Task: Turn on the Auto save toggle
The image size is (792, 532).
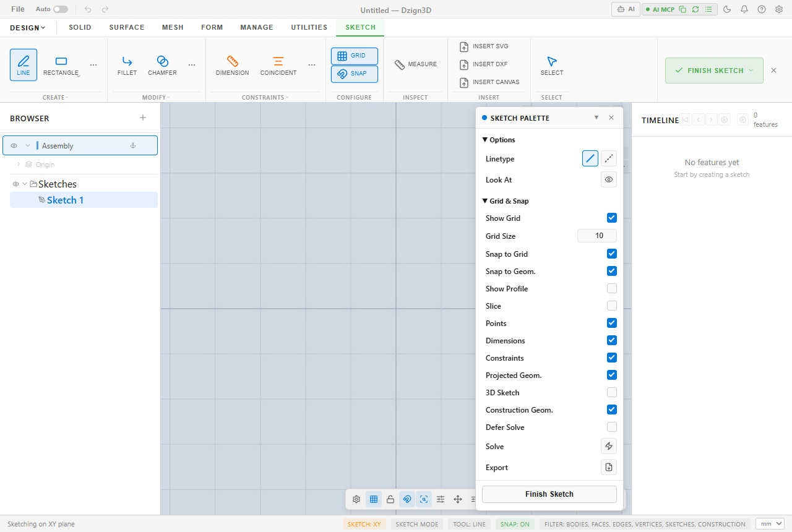Action: tap(61, 9)
